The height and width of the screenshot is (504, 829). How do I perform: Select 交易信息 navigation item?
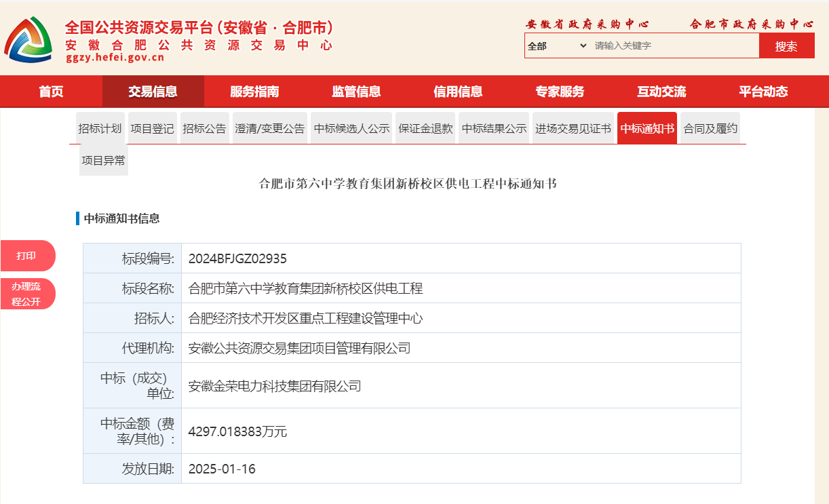point(153,92)
